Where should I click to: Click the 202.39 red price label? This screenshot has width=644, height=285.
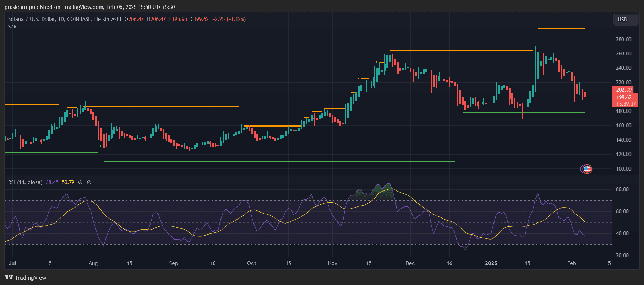point(624,90)
